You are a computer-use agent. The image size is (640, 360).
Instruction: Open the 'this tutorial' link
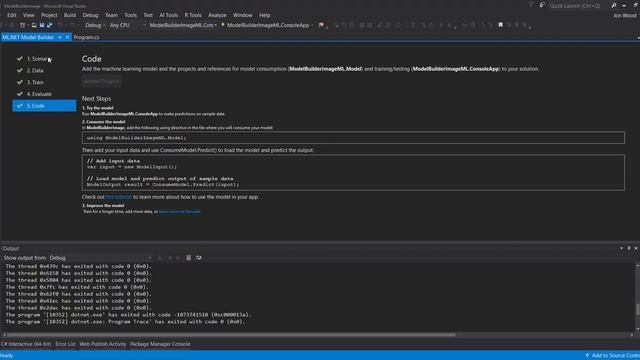(x=119, y=197)
